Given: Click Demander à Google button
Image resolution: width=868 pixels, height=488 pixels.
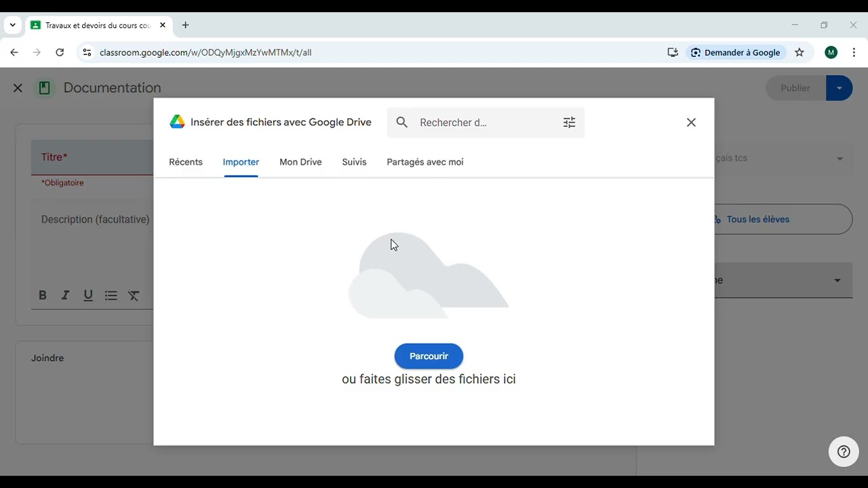Looking at the screenshot, I should tap(736, 52).
